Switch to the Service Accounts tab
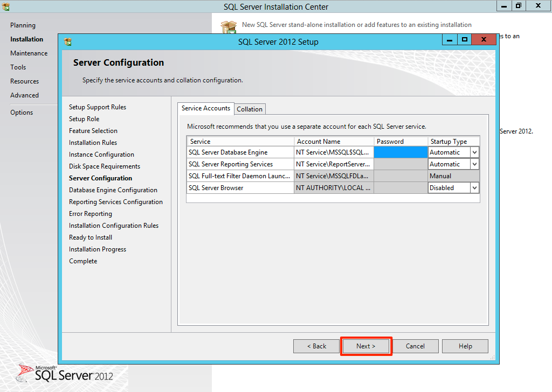 pos(205,108)
